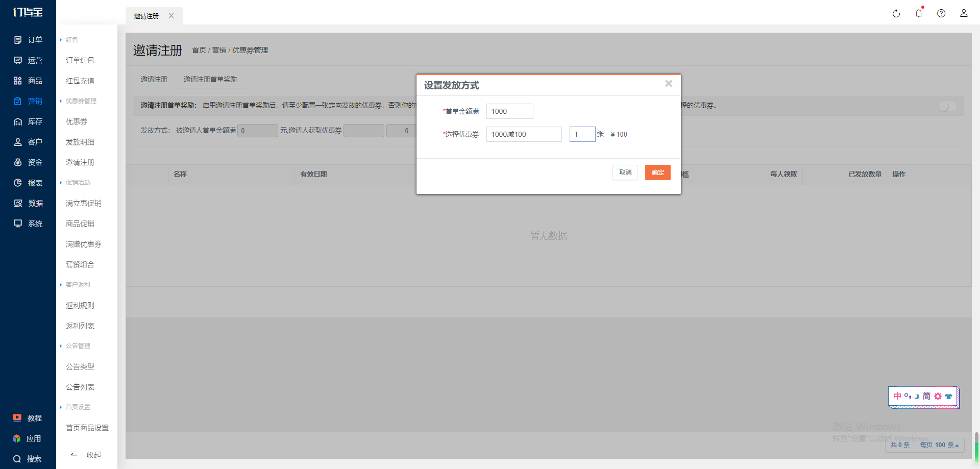The image size is (980, 469).
Task: Open the 报表 reports sidebar item
Action: 28,183
